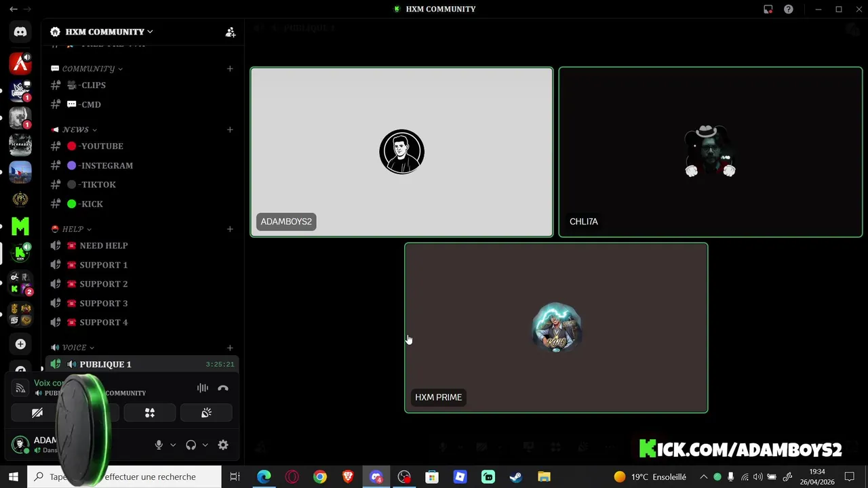Disconnect from voice with the hang-up icon

pyautogui.click(x=223, y=388)
